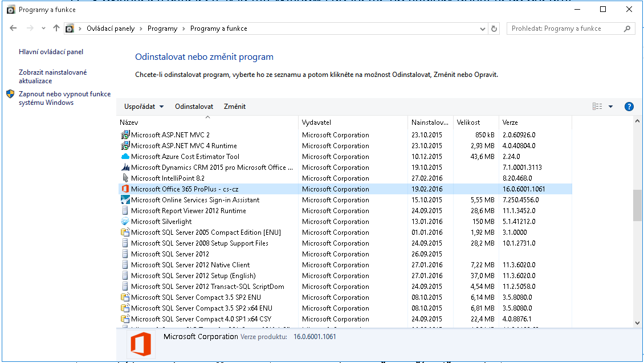
Task: Click the scrollbar down arrow
Action: pos(637,323)
